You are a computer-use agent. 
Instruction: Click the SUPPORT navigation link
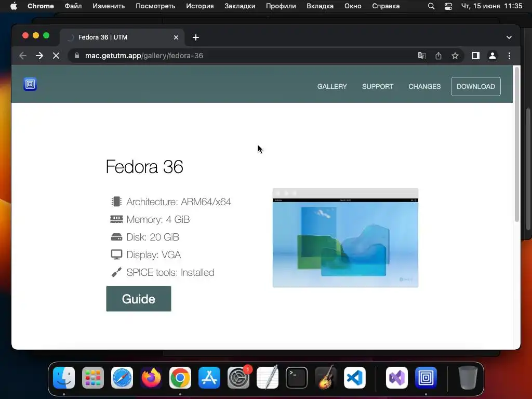378,87
